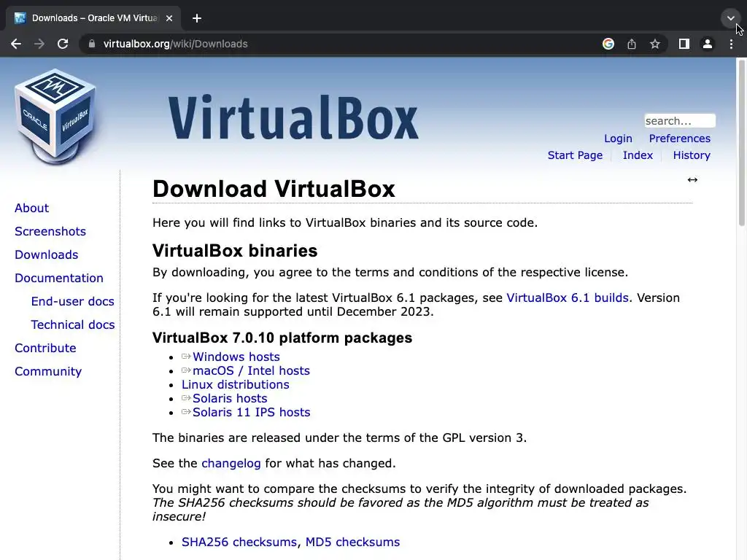Open Documentation in the sidebar
The height and width of the screenshot is (560, 747).
[x=58, y=278]
